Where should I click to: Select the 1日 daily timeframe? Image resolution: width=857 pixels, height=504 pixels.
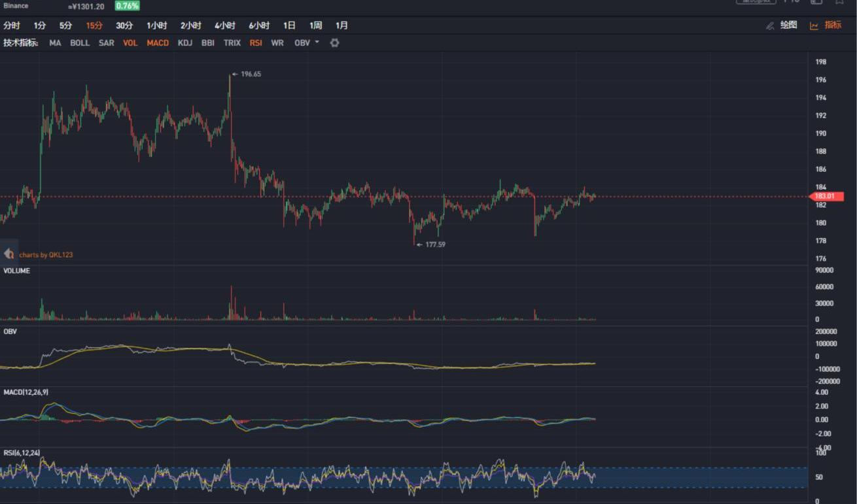point(289,25)
